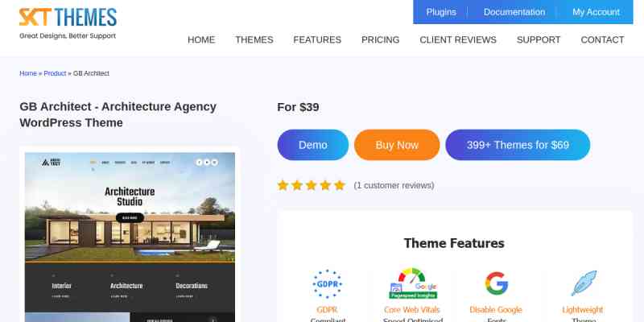Image resolution: width=644 pixels, height=322 pixels.
Task: Click the Buy Now button
Action: pyautogui.click(x=397, y=145)
